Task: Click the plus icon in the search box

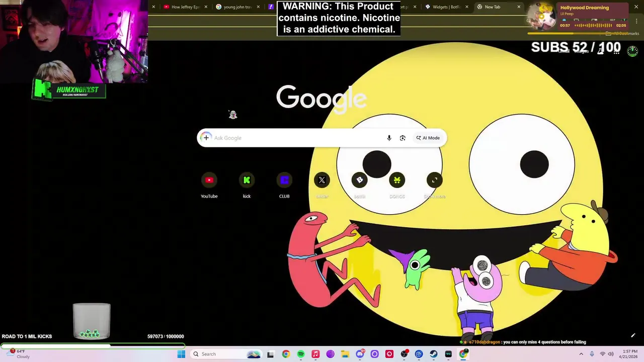Action: pyautogui.click(x=206, y=138)
